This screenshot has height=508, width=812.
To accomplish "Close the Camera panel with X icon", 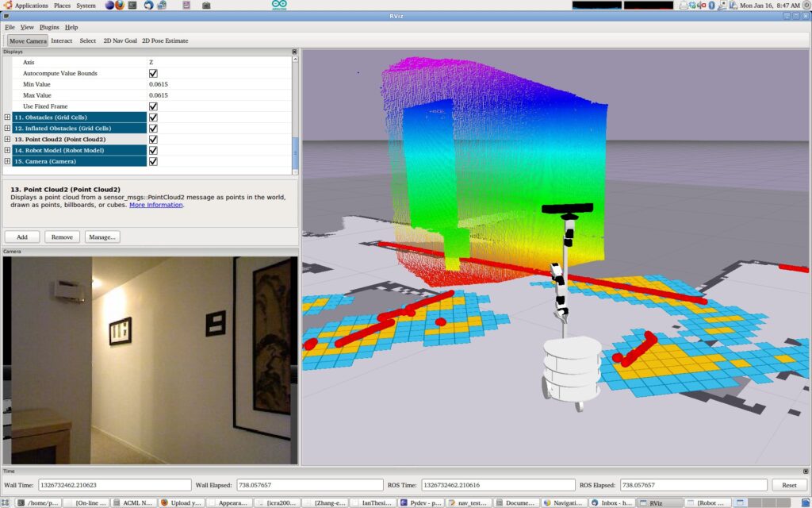I will [x=294, y=252].
